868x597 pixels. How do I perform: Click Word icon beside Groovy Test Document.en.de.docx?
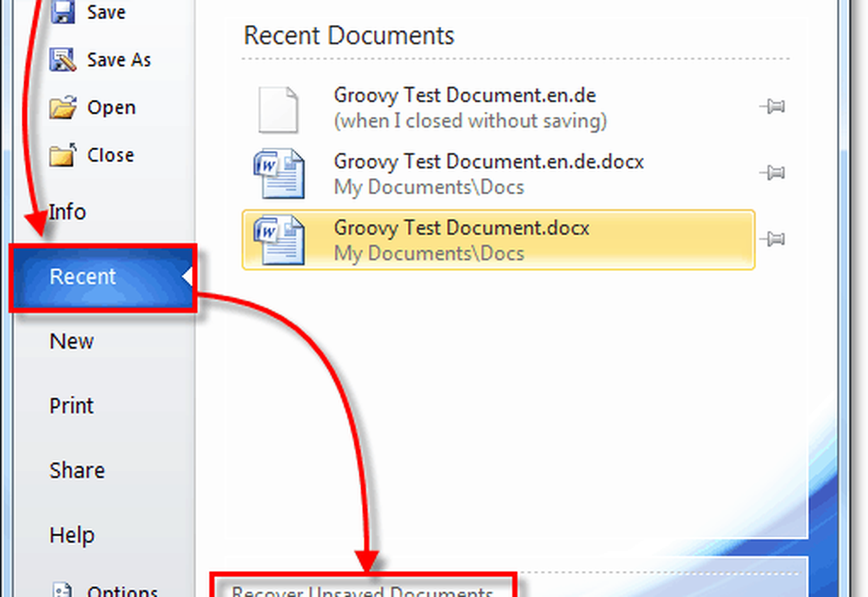point(279,174)
